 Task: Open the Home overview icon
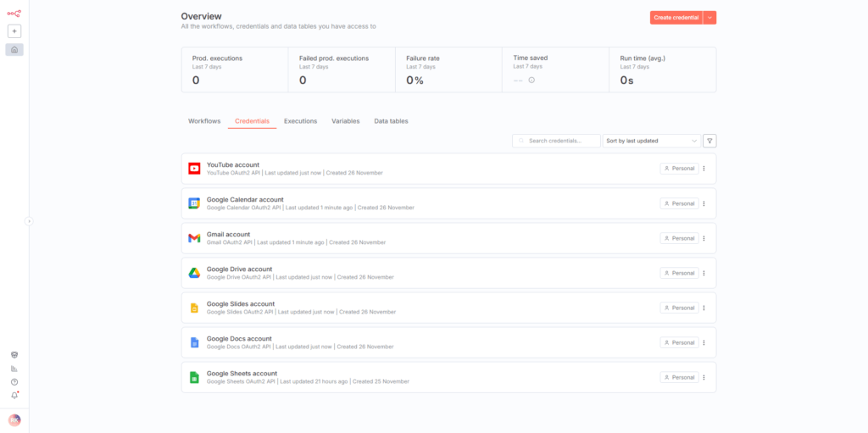click(14, 50)
